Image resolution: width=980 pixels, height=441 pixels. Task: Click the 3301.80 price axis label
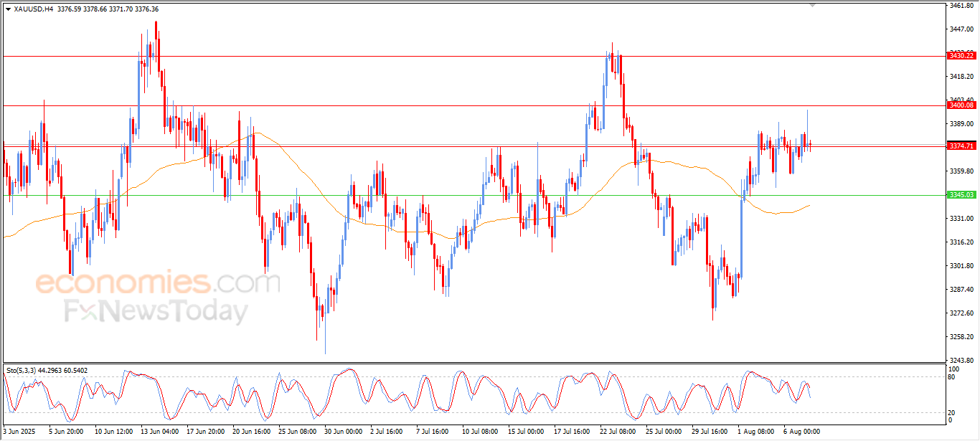click(x=961, y=265)
